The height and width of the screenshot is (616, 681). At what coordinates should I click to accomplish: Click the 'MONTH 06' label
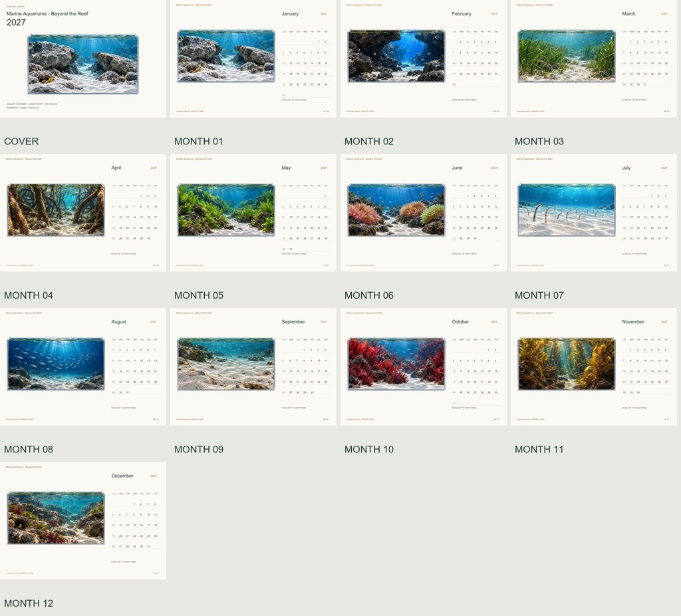[368, 295]
